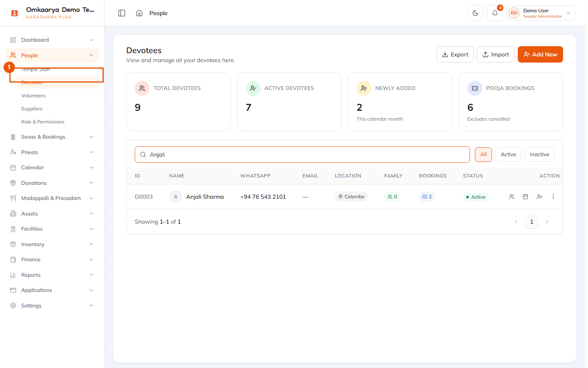Image resolution: width=588 pixels, height=368 pixels.
Task: Open the home icon in breadcrumb
Action: [x=139, y=13]
